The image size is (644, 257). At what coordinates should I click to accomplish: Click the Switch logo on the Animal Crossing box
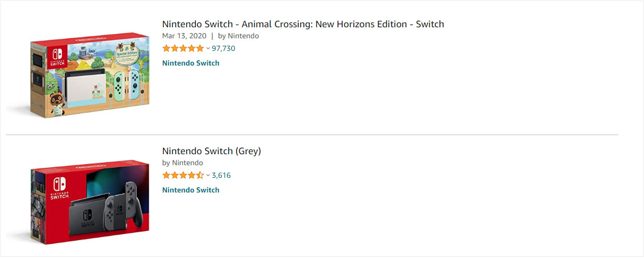pyautogui.click(x=56, y=56)
